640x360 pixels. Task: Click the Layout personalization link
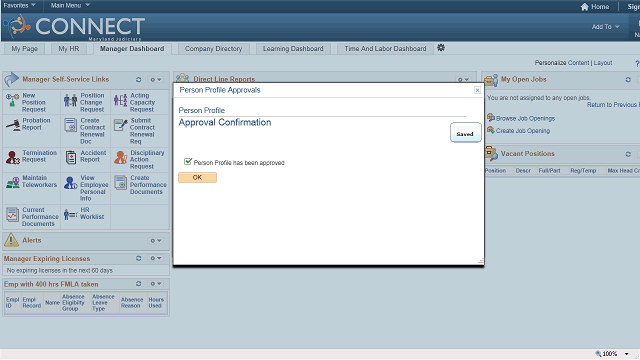[603, 63]
